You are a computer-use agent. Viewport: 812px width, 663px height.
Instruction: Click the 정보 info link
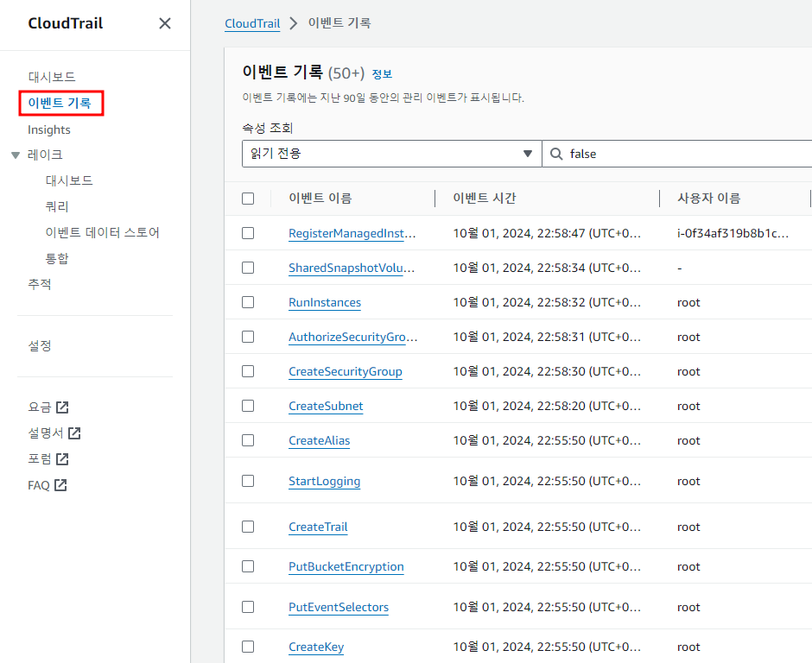(x=382, y=74)
